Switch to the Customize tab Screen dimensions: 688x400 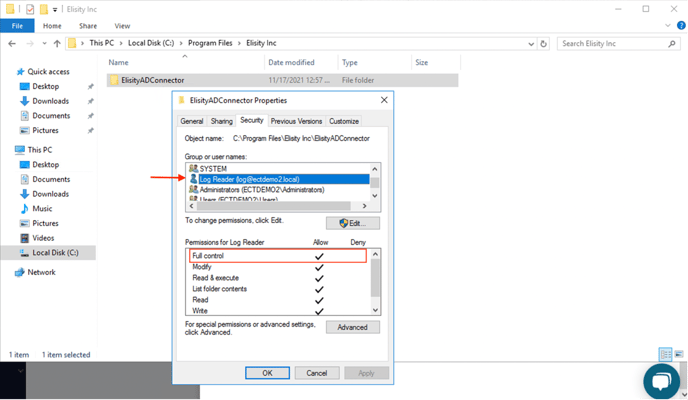click(x=344, y=121)
